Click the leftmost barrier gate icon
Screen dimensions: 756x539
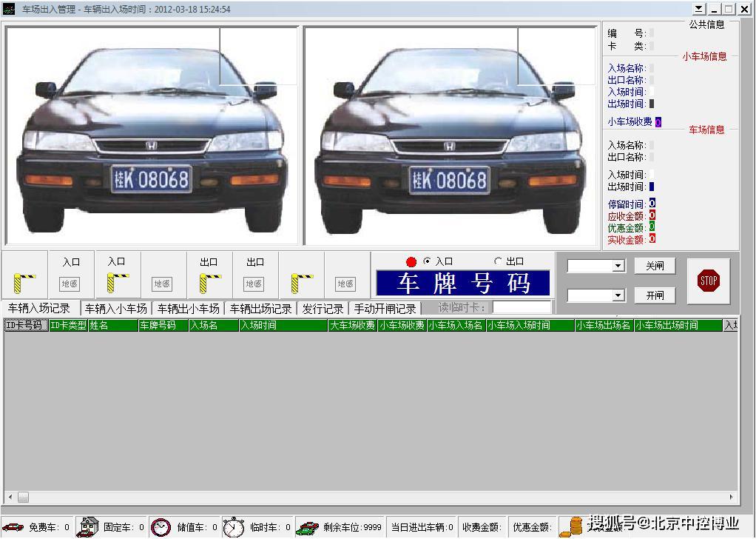click(24, 284)
